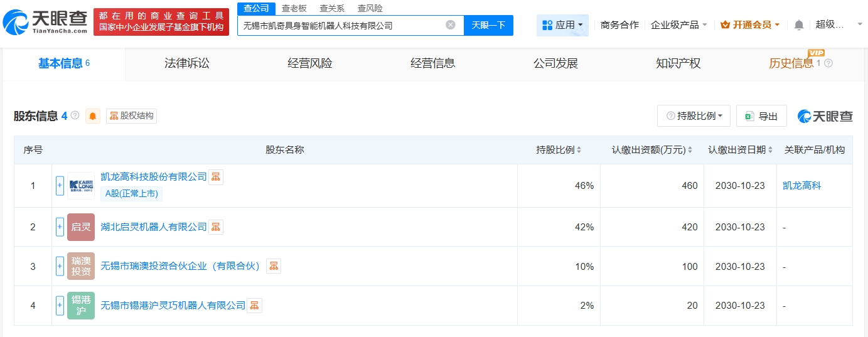Viewport: 868px width, 337px height.
Task: Switch to the 知识产权 tab
Action: pos(678,63)
